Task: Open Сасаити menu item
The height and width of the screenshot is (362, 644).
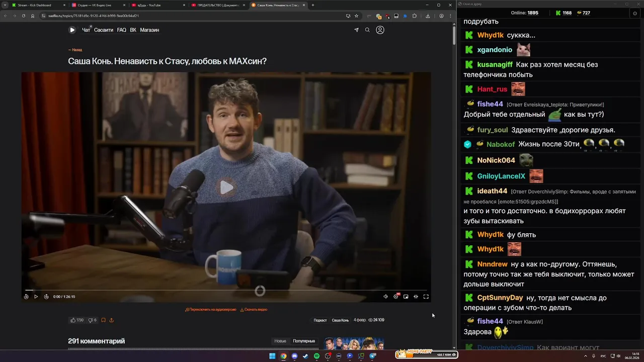Action: coord(104,30)
